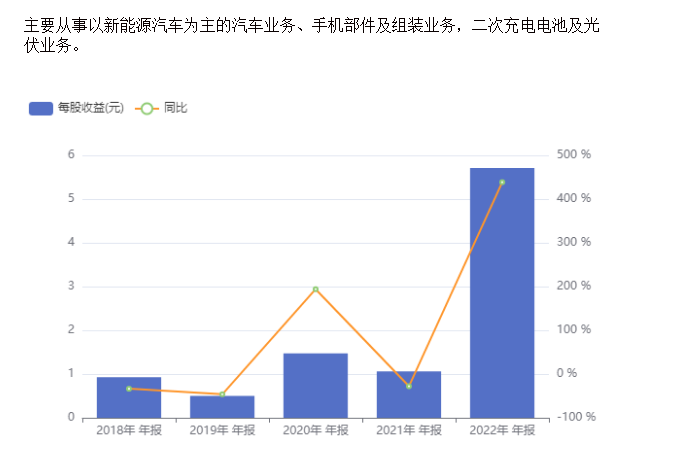692x465 pixels.
Task: Select the 2020年 年报 bar
Action: 316,386
